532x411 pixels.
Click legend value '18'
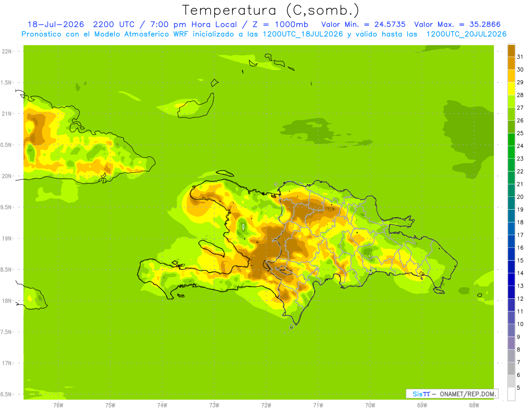click(520, 222)
